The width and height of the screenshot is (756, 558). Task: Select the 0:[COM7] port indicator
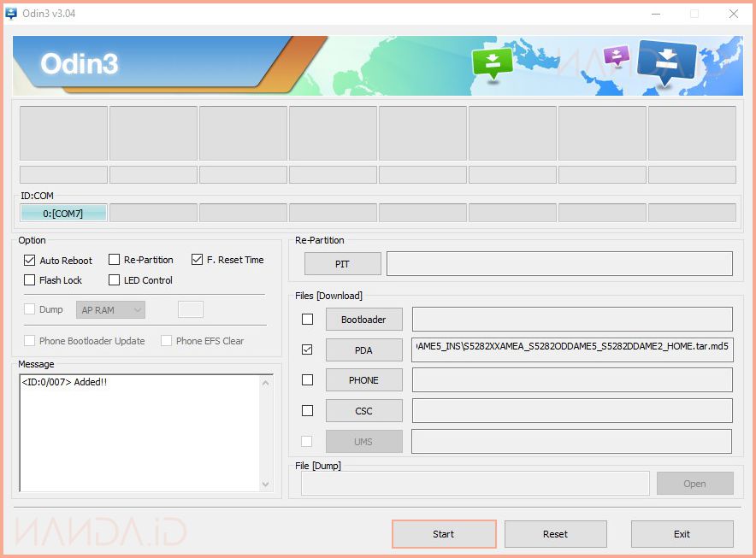click(x=63, y=213)
